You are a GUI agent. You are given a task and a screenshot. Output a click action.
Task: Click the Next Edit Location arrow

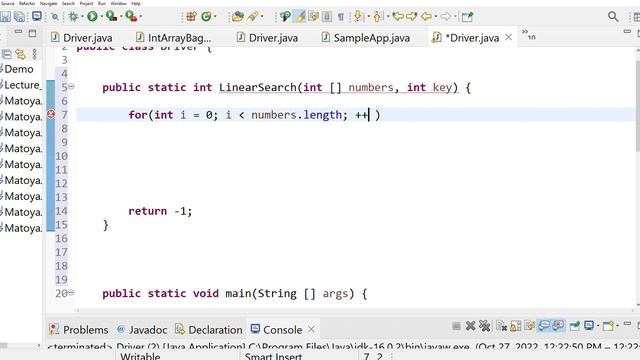(411, 16)
